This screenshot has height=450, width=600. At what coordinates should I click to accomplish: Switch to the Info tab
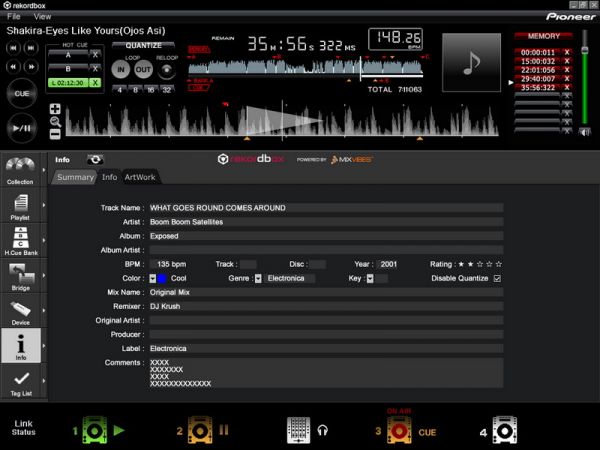click(x=109, y=177)
